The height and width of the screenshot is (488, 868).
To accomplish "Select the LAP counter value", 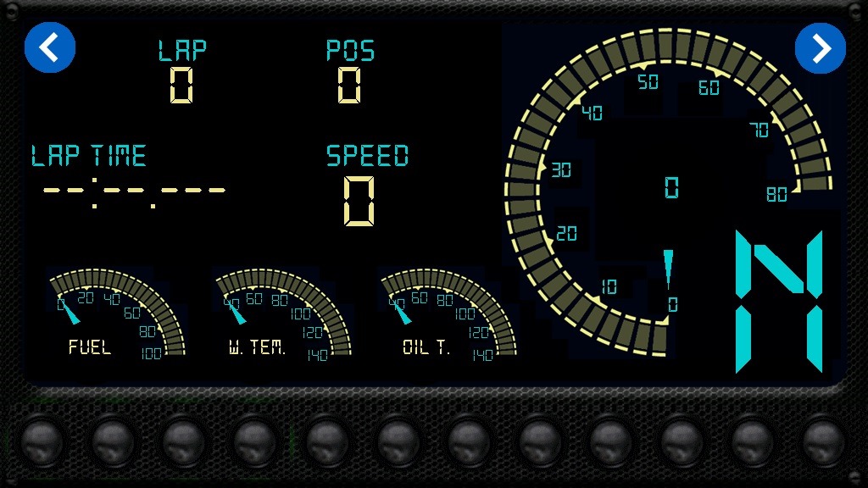I will point(181,85).
